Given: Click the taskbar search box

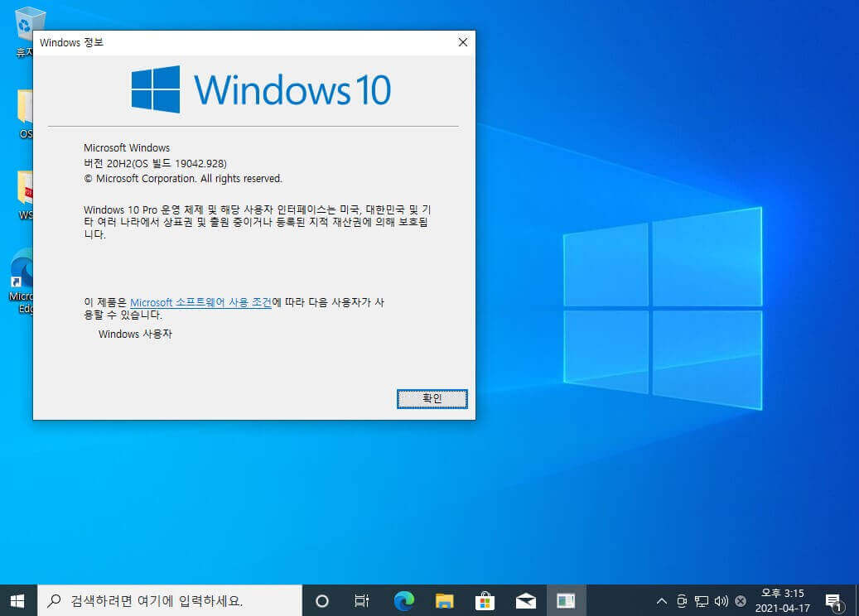Looking at the screenshot, I should [170, 600].
